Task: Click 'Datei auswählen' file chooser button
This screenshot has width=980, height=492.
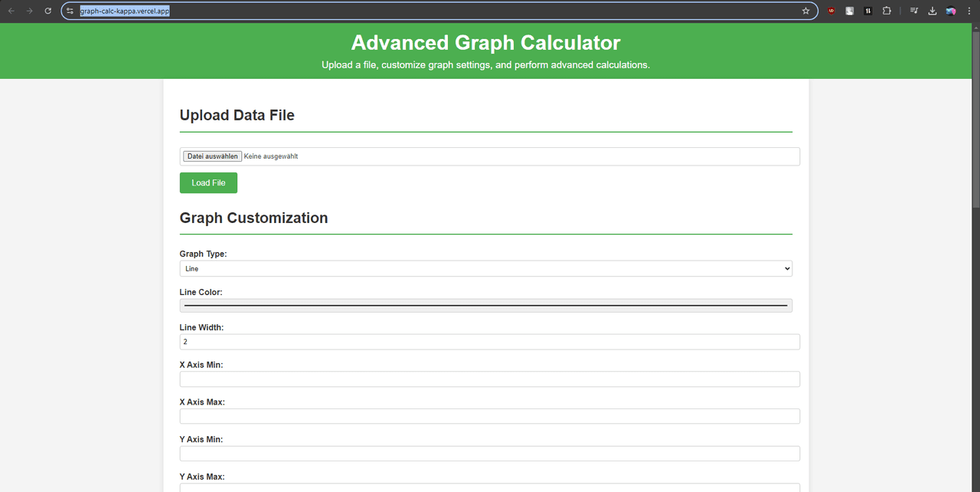Action: click(212, 156)
